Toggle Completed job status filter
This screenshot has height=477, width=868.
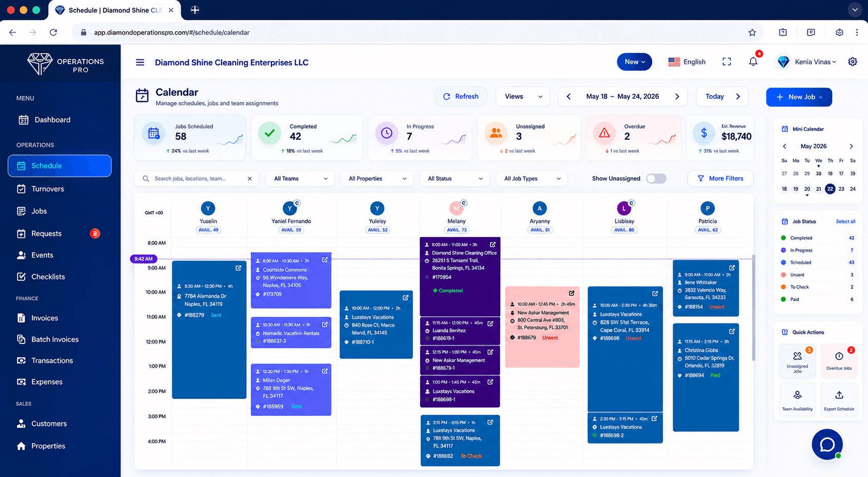tap(817, 238)
